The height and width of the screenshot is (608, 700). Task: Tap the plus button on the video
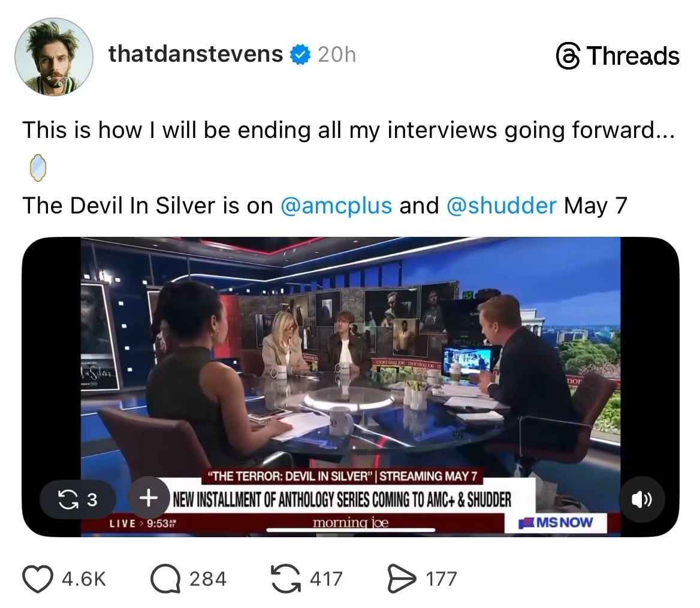tap(149, 497)
